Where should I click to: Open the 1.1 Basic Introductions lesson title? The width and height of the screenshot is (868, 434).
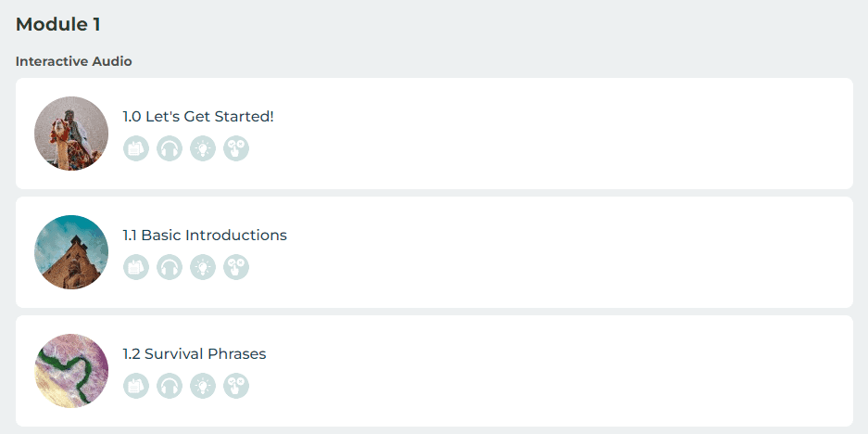click(205, 236)
